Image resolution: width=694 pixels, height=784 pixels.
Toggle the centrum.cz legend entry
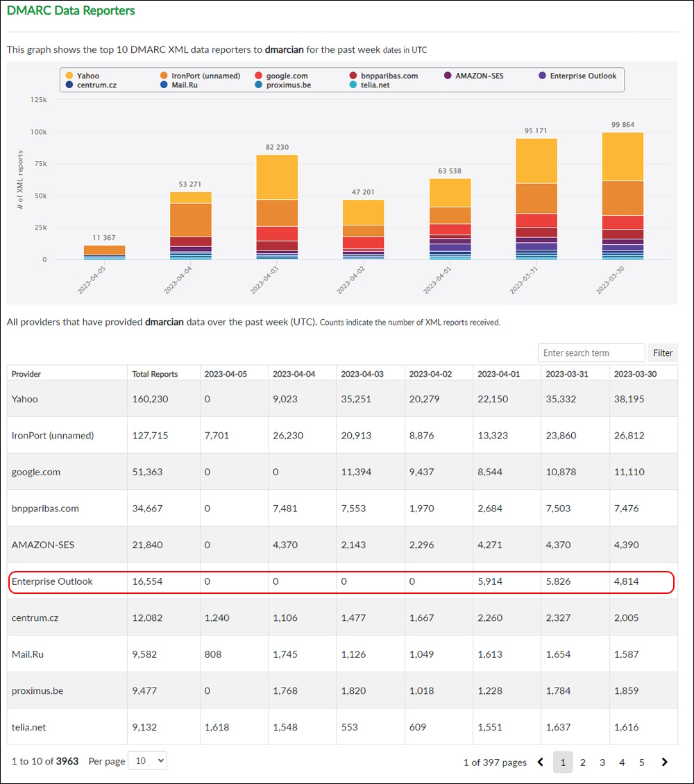(90, 85)
